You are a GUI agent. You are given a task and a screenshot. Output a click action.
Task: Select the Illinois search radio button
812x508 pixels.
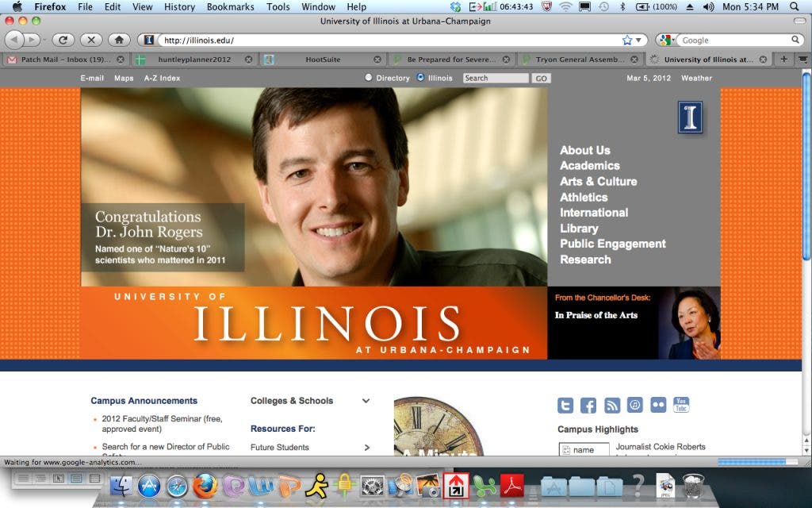(x=420, y=77)
